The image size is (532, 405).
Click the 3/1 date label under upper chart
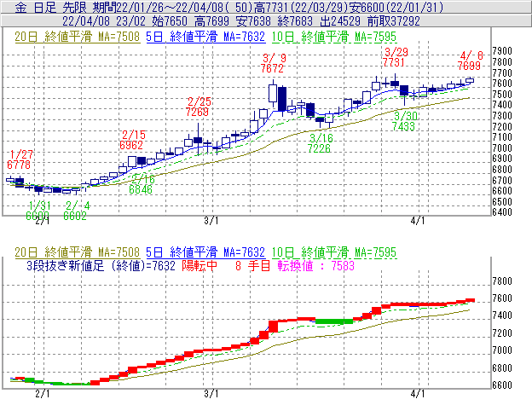[211, 221]
